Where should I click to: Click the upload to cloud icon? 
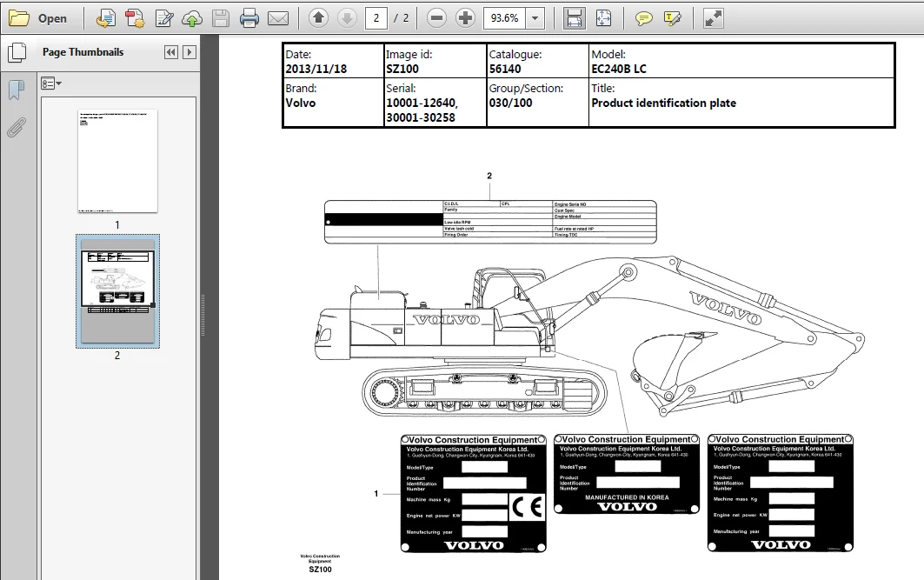(x=192, y=18)
